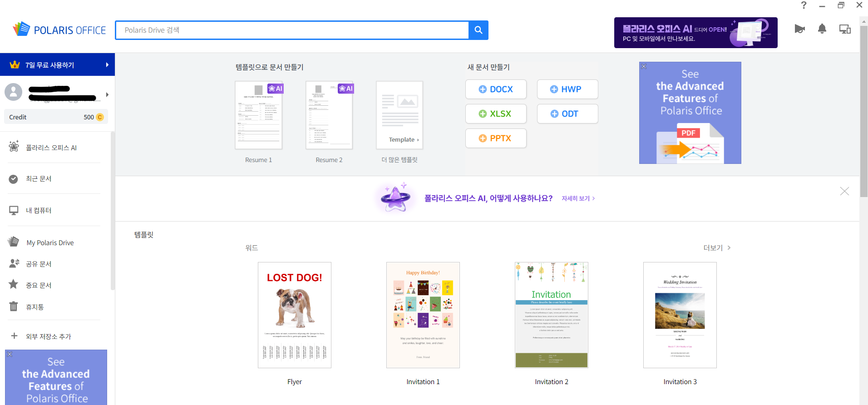The width and height of the screenshot is (868, 405).
Task: Click the crown icon for free trial
Action: [15, 64]
